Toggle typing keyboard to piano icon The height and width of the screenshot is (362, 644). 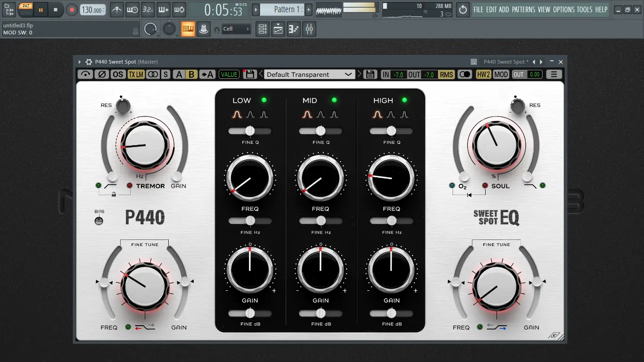(188, 29)
